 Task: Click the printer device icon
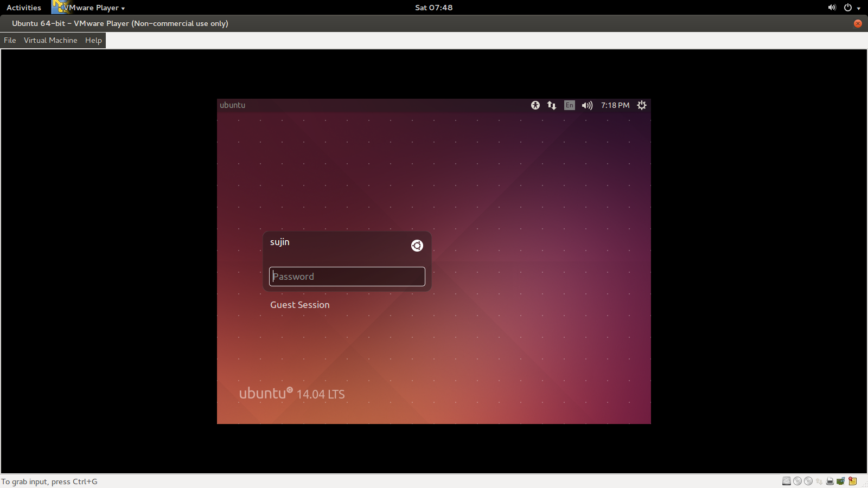[829, 481]
